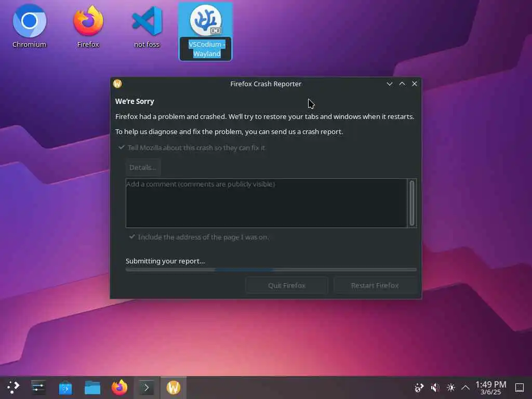Click the muted volume tray icon
532x399 pixels.
coord(435,388)
